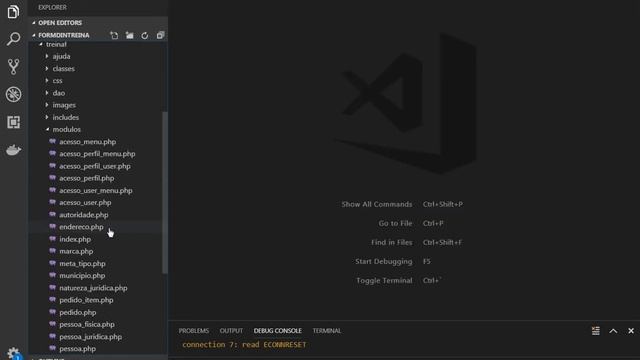Image resolution: width=640 pixels, height=360 pixels.
Task: Maximize the bottom panel with chevron
Action: (x=613, y=331)
